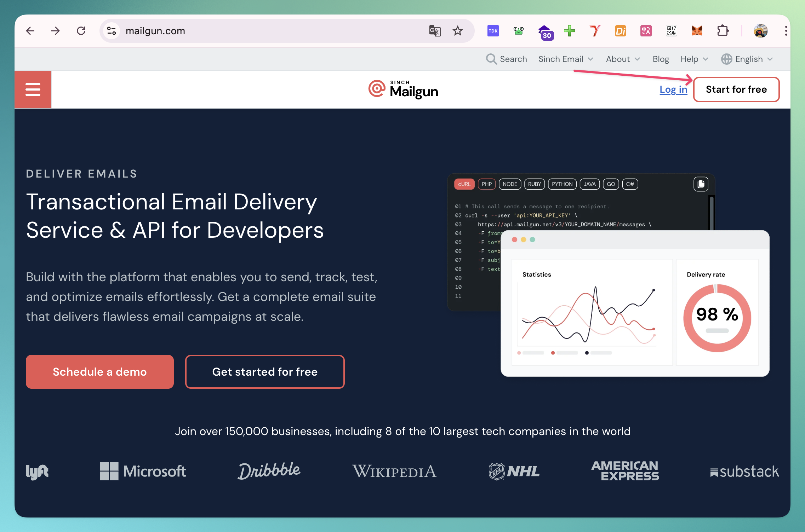The image size is (805, 532).
Task: Expand the Sinch Email dropdown
Action: [565, 59]
